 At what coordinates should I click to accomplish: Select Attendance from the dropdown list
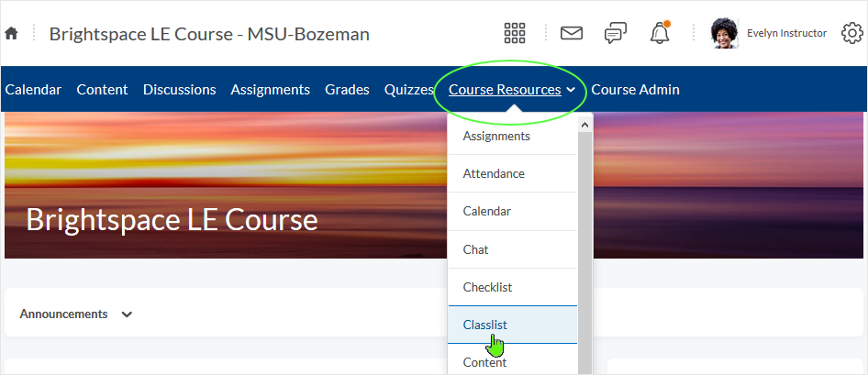[x=513, y=173]
